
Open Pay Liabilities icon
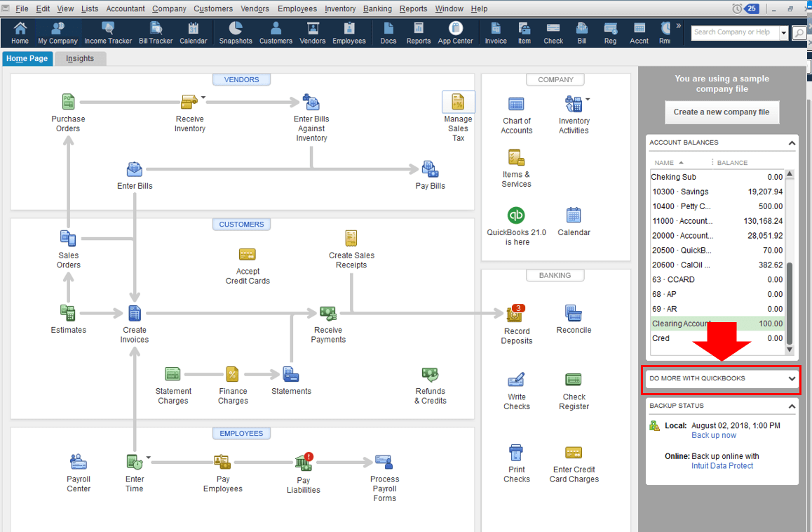pos(304,462)
